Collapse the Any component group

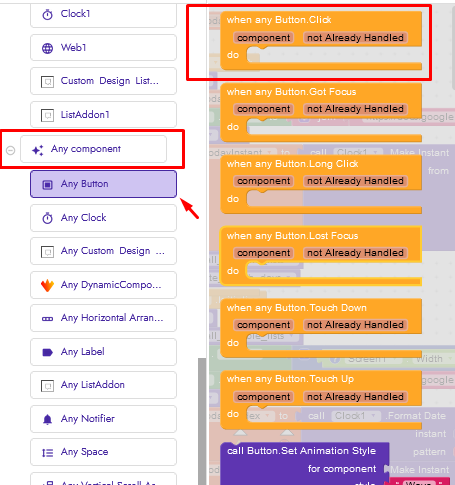[11, 150]
